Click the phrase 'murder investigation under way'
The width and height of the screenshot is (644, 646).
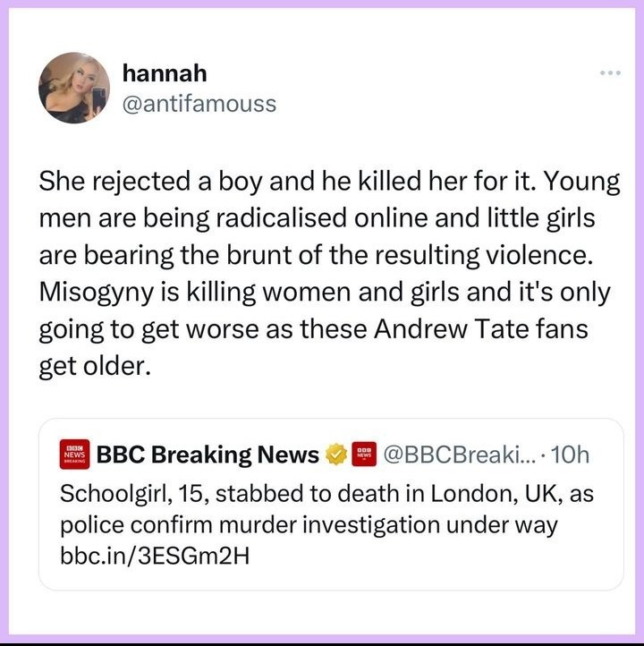[x=388, y=525]
